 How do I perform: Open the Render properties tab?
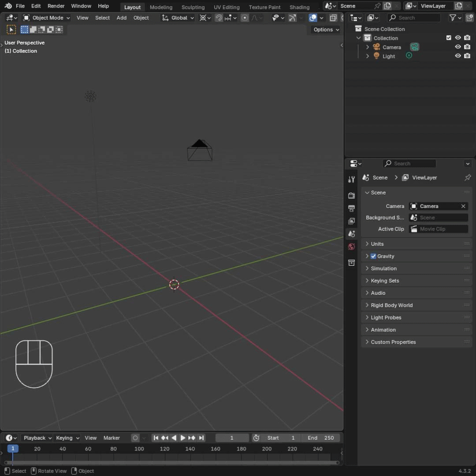tap(351, 195)
